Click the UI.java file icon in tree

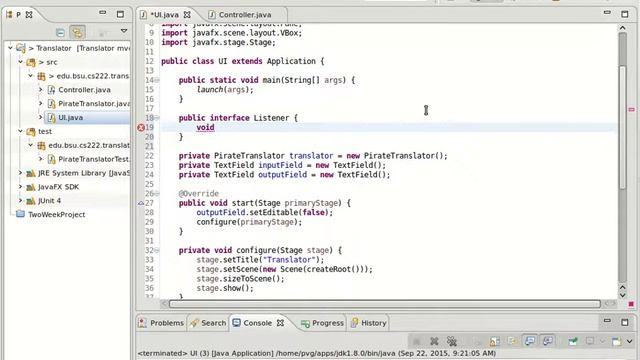click(x=51, y=118)
